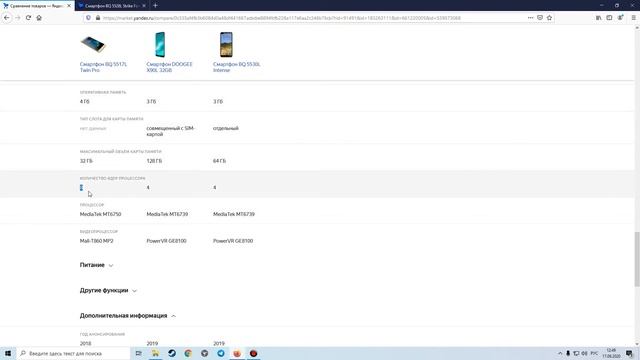Click the highlighted core count value
640x360 pixels.
click(81, 187)
